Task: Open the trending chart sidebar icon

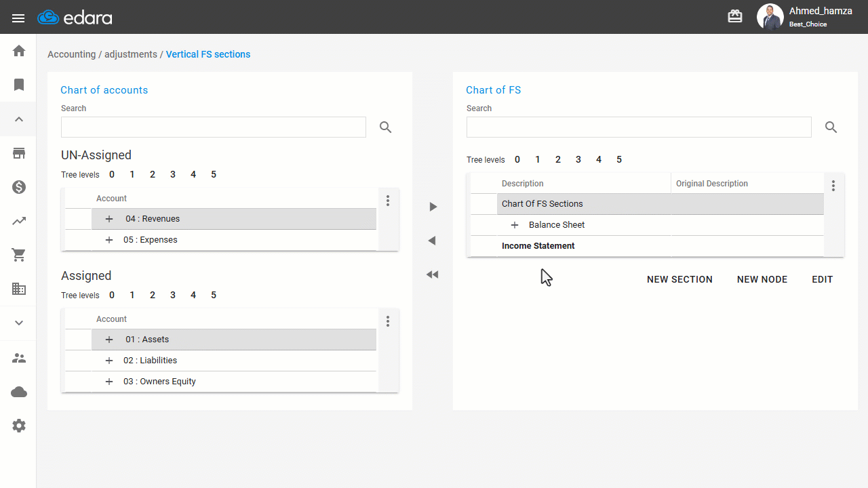Action: [x=19, y=221]
